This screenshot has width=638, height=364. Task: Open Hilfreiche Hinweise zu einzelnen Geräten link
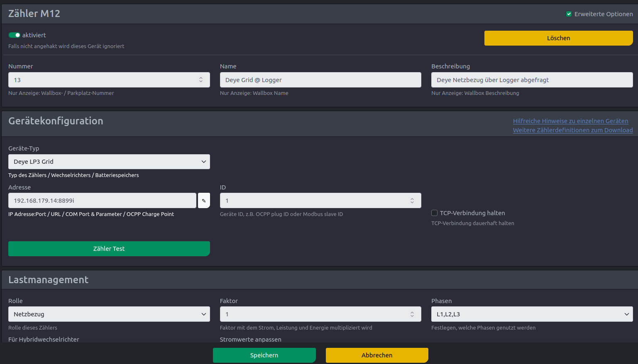570,121
